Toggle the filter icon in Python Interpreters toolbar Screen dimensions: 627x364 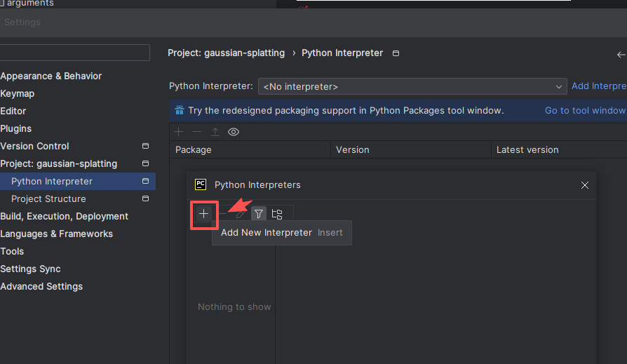tap(259, 214)
